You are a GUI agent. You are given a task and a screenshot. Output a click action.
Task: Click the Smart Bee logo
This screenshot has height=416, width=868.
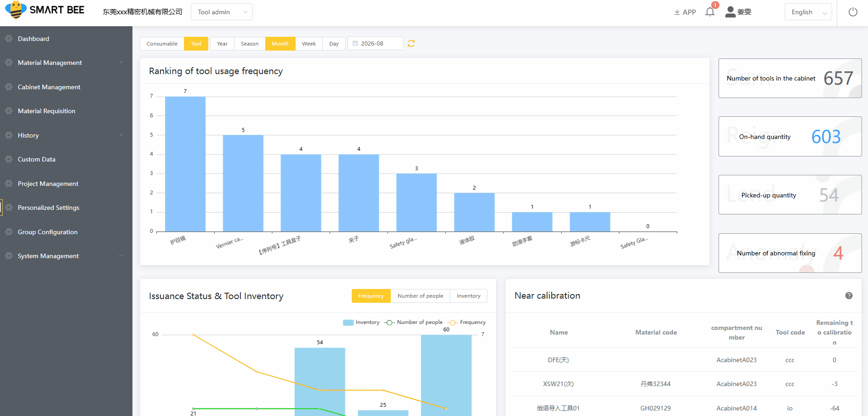point(45,10)
